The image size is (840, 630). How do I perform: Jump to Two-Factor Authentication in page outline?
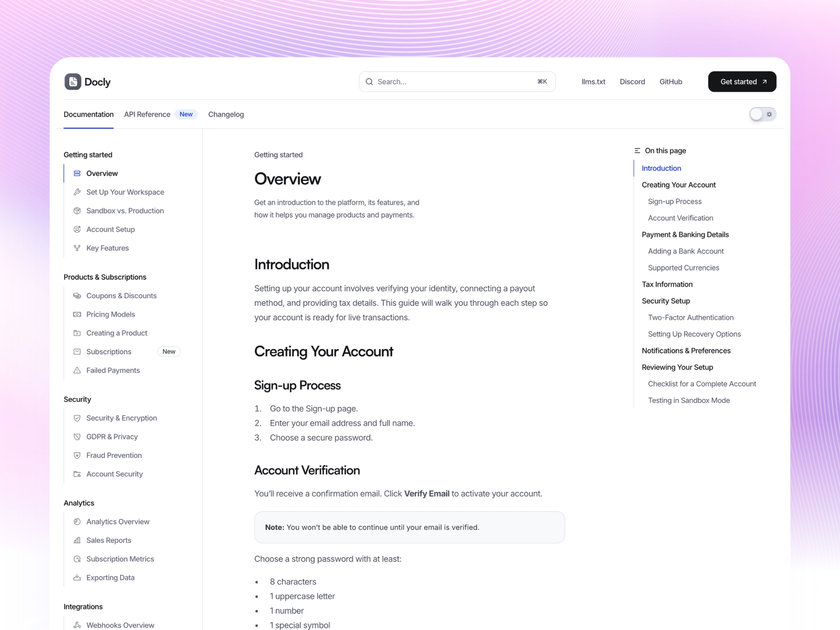[x=691, y=318]
